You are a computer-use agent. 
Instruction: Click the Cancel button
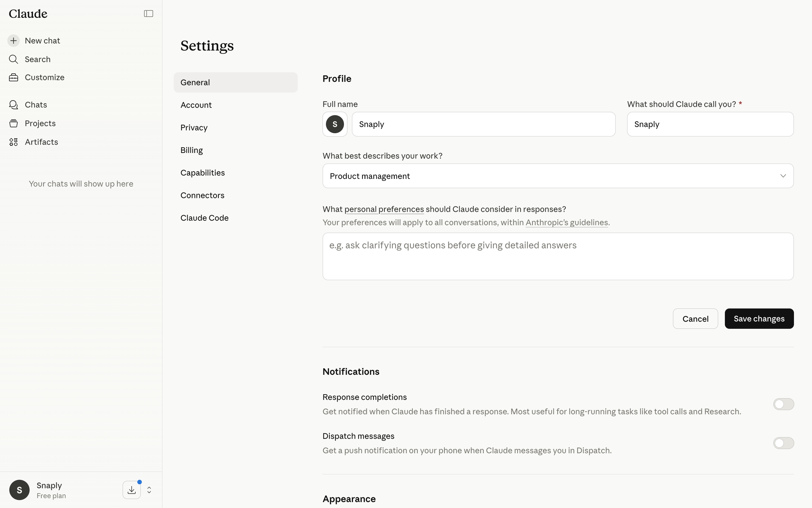tap(695, 319)
